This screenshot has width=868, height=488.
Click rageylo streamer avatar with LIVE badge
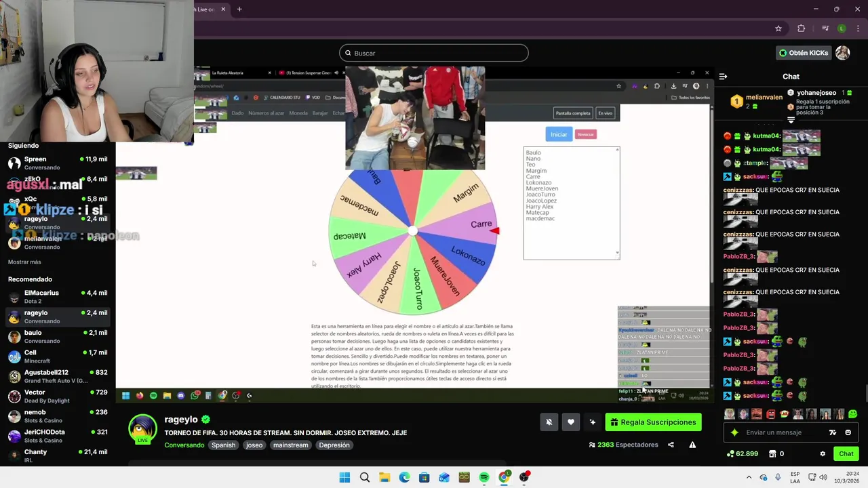click(x=143, y=429)
